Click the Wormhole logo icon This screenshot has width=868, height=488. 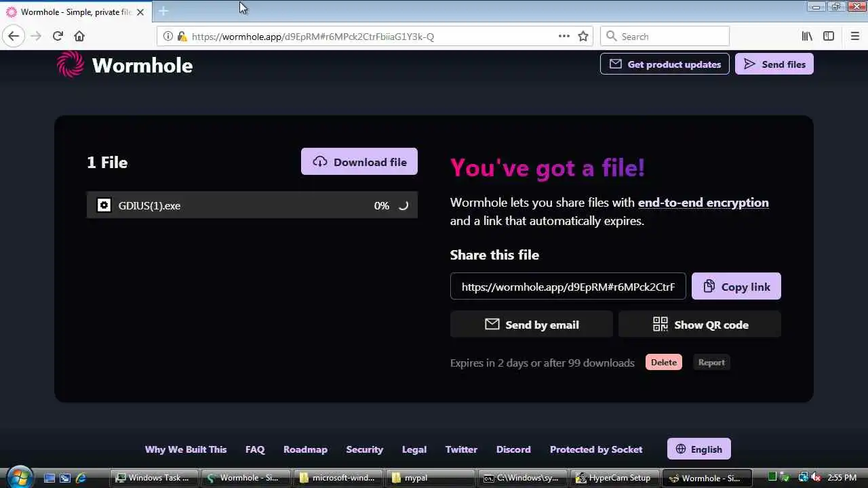71,64
